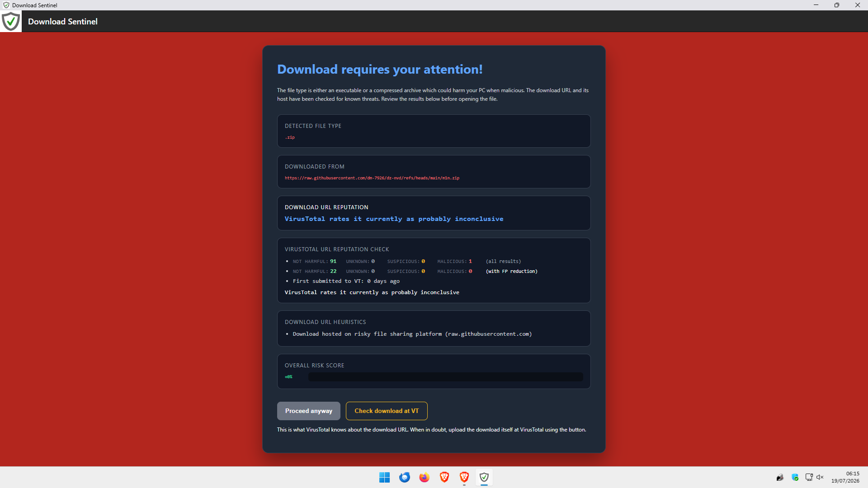Select Download Sentinel's taskbar icon

(484, 477)
